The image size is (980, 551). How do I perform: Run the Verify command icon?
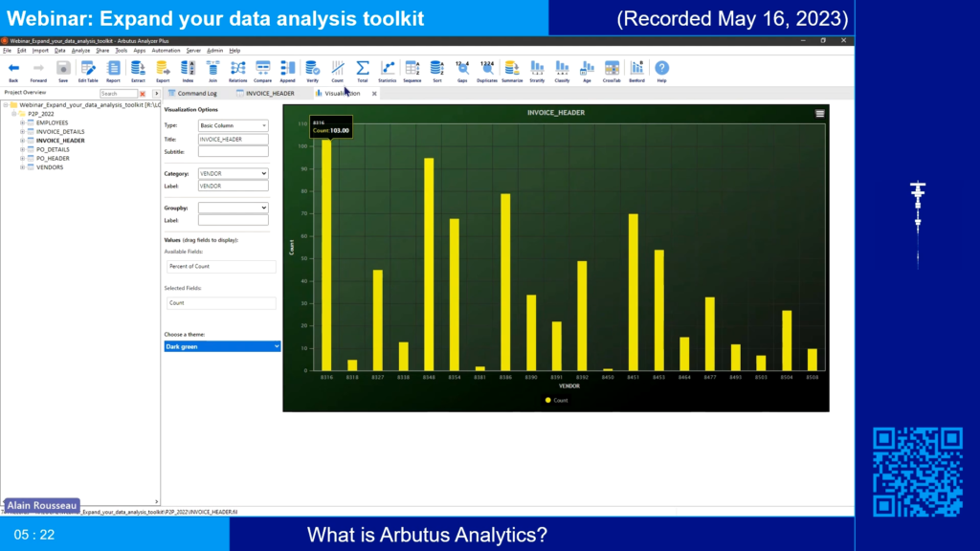(313, 71)
